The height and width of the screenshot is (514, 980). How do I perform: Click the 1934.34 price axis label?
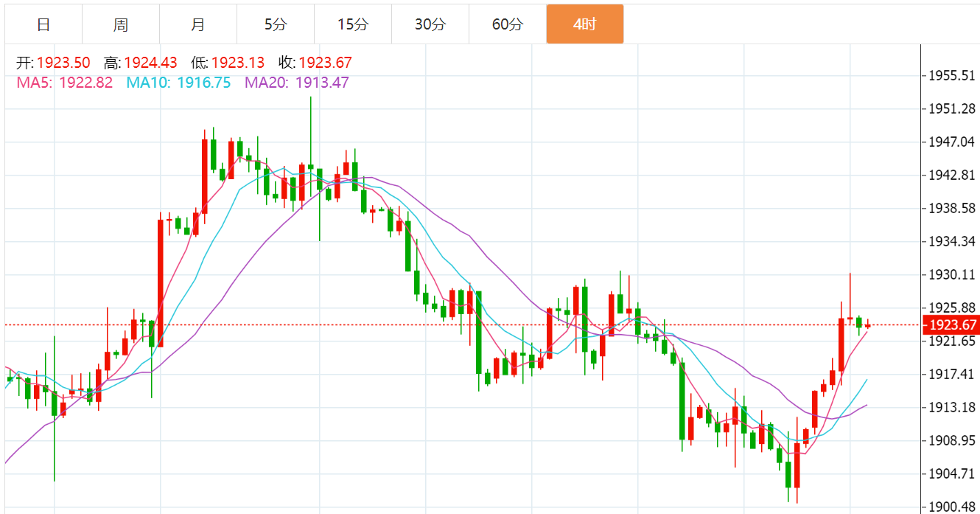click(951, 242)
